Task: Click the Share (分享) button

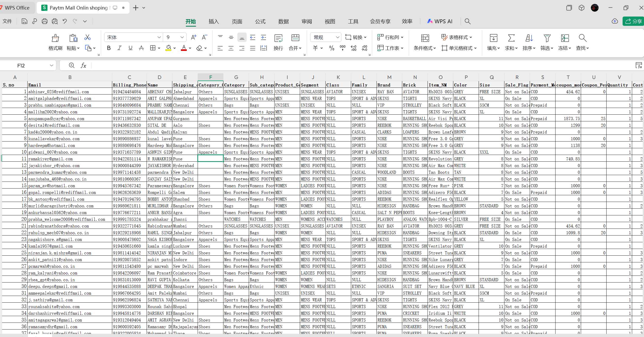Action: tap(633, 21)
